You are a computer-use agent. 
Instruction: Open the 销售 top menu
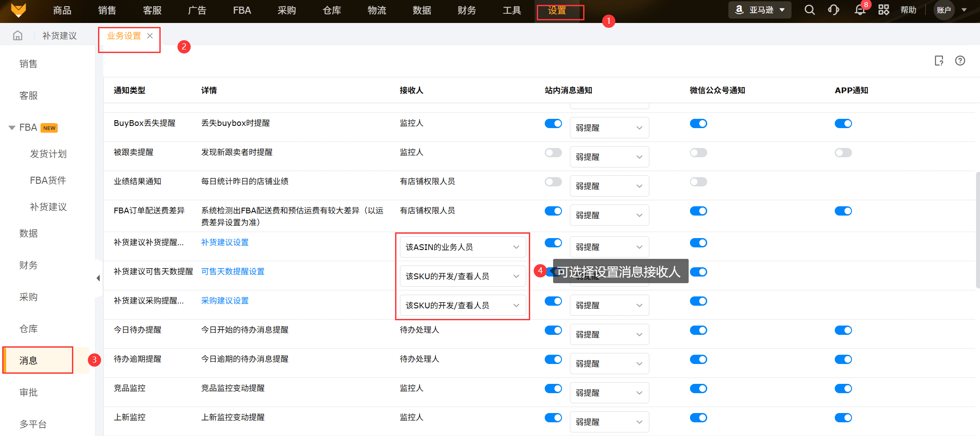click(x=107, y=10)
